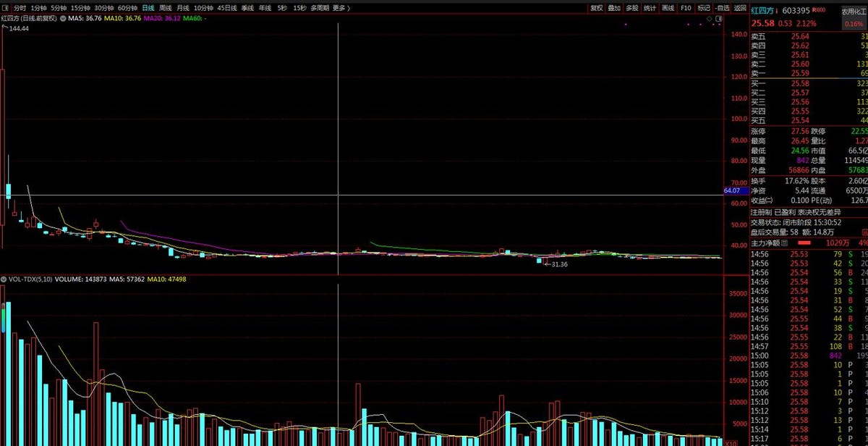Switch to 季线 quarterly chart

point(248,8)
